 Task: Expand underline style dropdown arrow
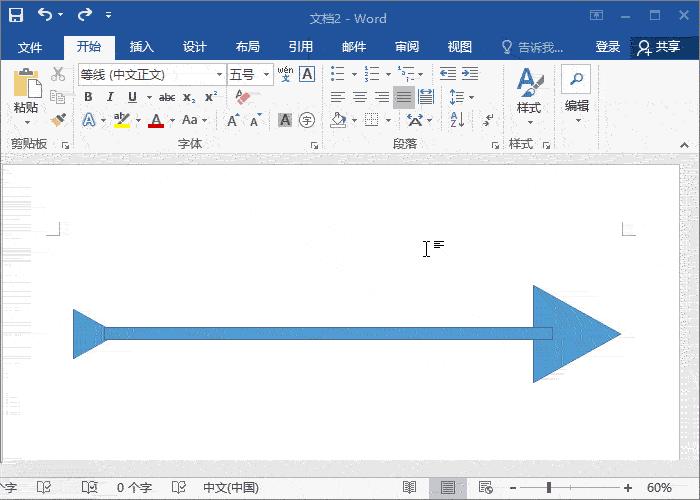tap(149, 97)
